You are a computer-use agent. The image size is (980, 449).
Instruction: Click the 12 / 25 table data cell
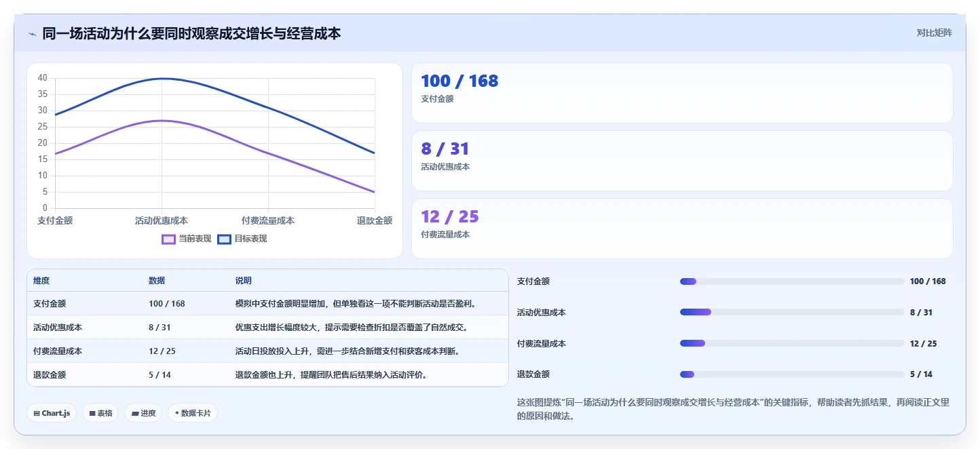(x=162, y=351)
